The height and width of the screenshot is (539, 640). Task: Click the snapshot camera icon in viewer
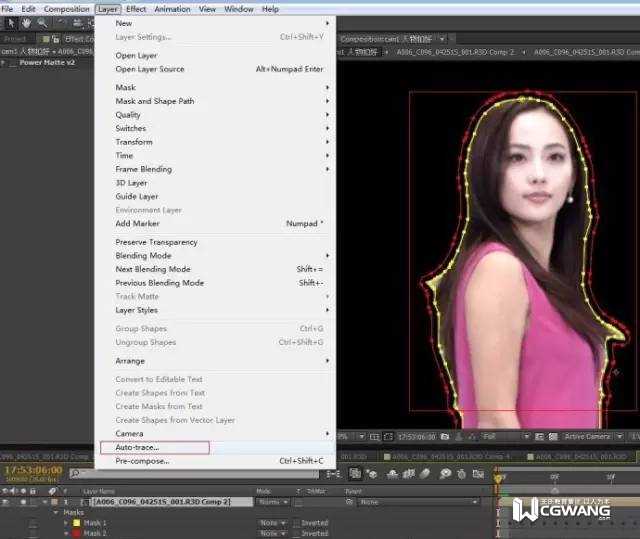coord(445,437)
